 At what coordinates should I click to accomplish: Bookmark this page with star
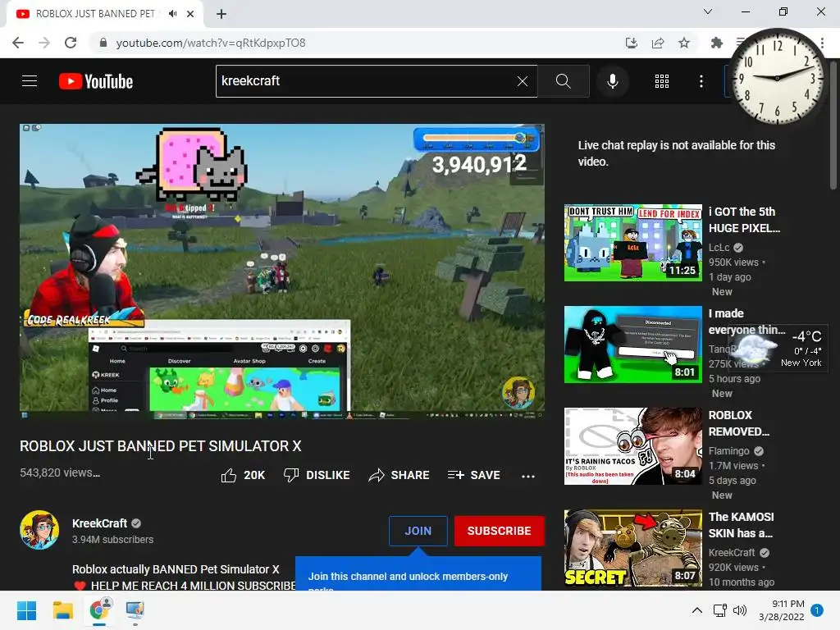pos(684,43)
